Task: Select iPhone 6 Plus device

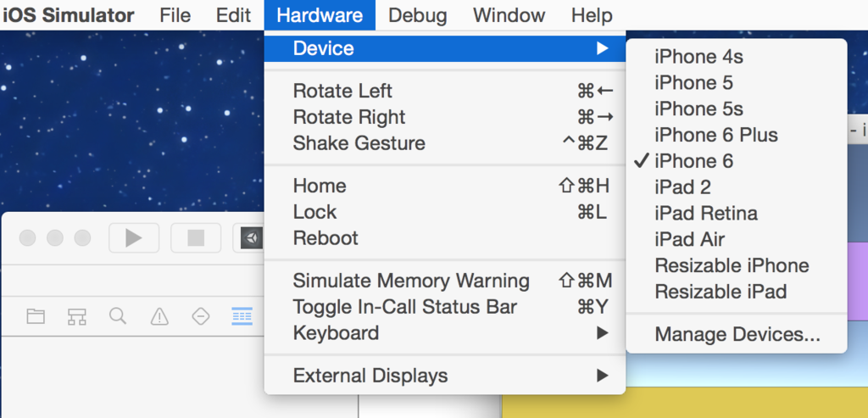Action: point(737,135)
